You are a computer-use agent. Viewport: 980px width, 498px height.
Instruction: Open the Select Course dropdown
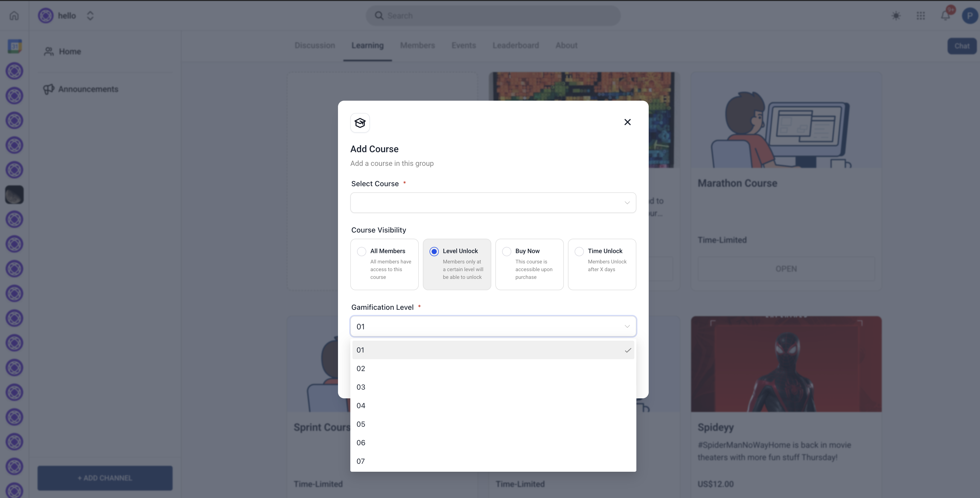coord(493,203)
